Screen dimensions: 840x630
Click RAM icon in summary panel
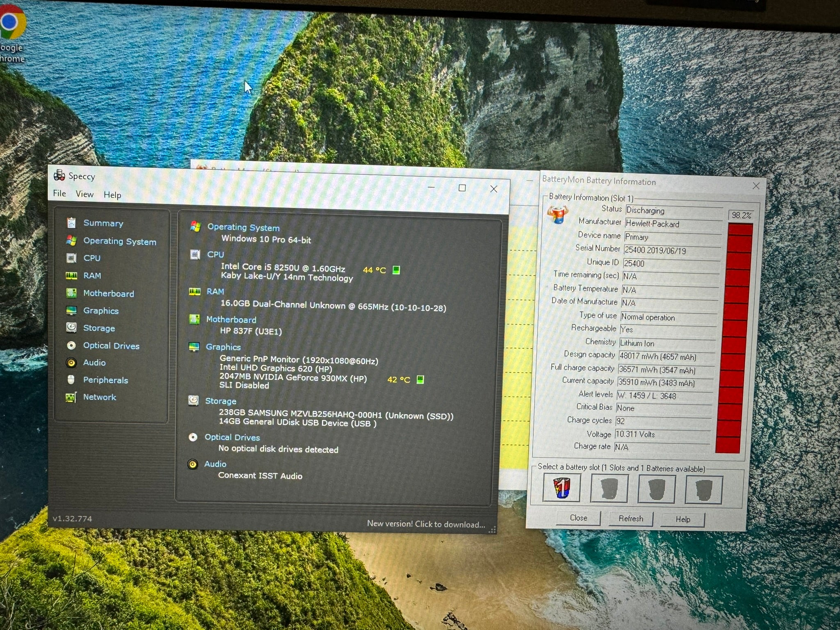pyautogui.click(x=194, y=292)
